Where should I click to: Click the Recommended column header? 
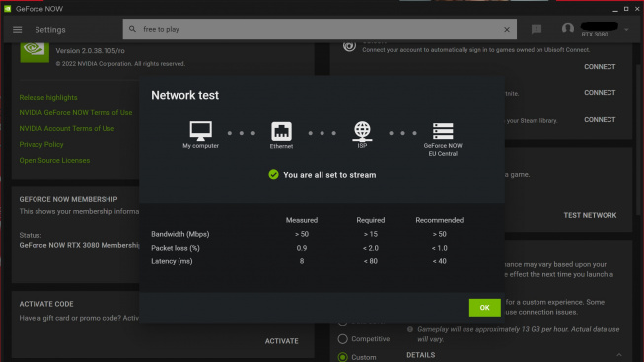tap(439, 220)
